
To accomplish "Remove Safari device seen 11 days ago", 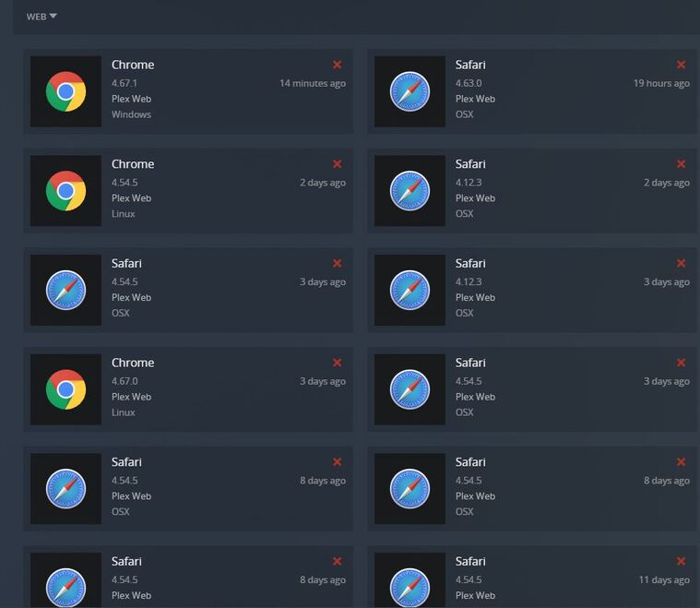I will 681,561.
